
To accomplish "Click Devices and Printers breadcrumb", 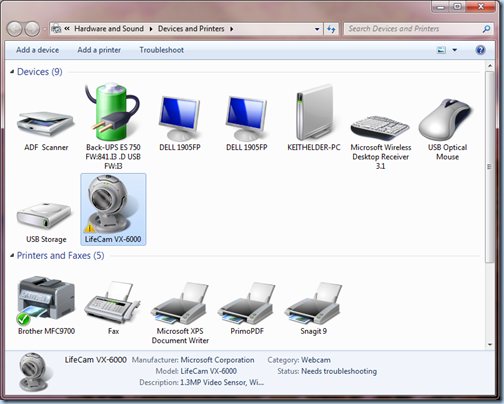I will click(191, 29).
